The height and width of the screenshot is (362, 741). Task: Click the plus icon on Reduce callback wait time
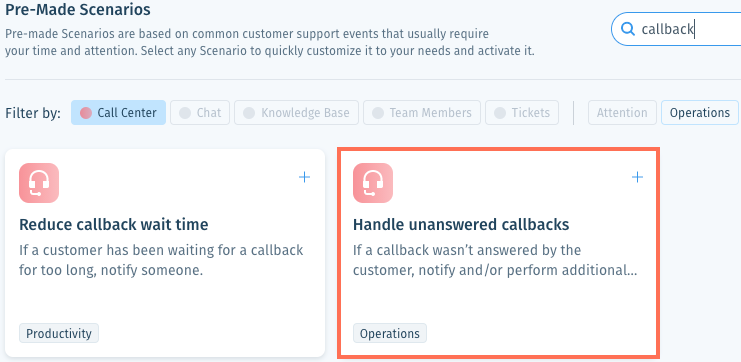(304, 177)
